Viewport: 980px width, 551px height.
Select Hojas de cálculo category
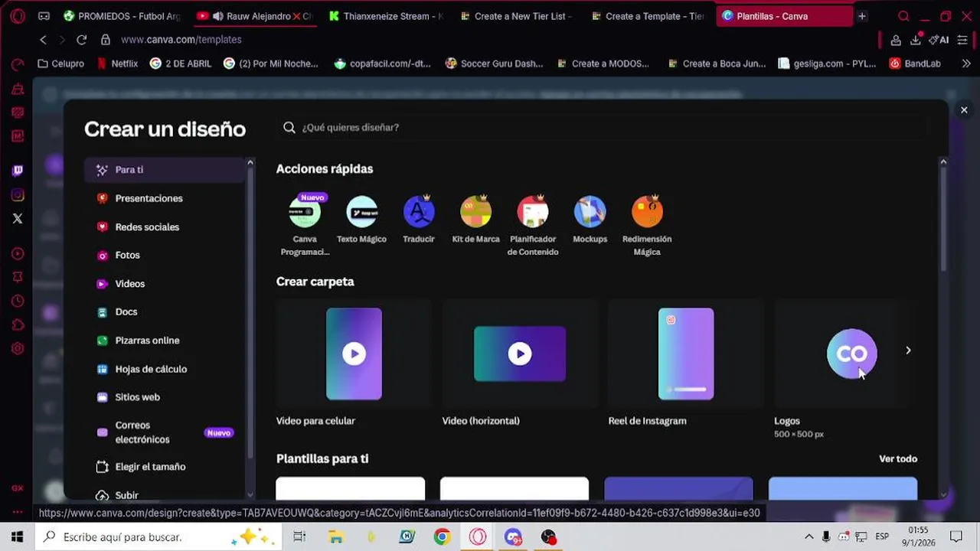pyautogui.click(x=164, y=369)
